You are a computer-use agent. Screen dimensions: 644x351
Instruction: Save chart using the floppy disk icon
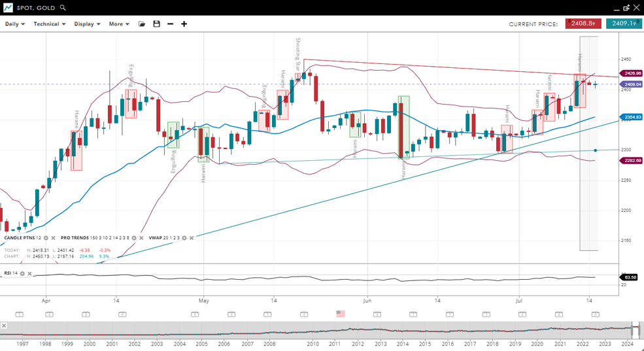(156, 24)
